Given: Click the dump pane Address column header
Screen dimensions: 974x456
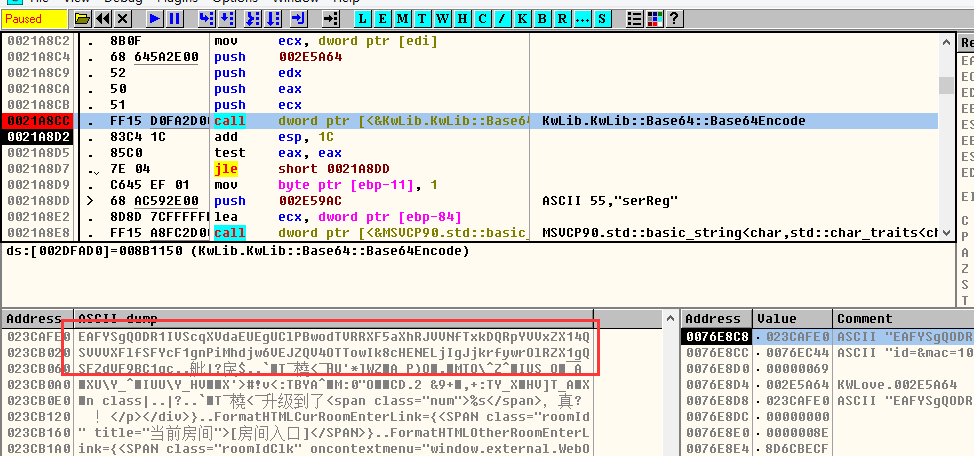Looking at the screenshot, I should pos(37,318).
